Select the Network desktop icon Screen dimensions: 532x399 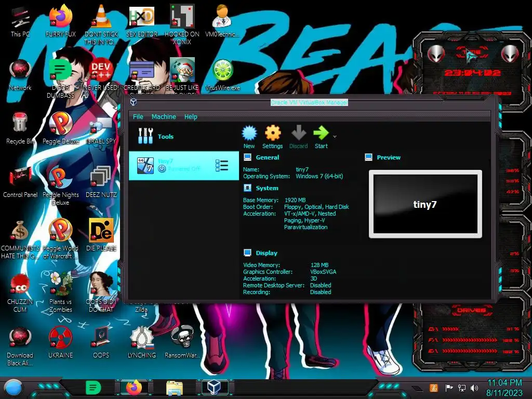click(20, 75)
